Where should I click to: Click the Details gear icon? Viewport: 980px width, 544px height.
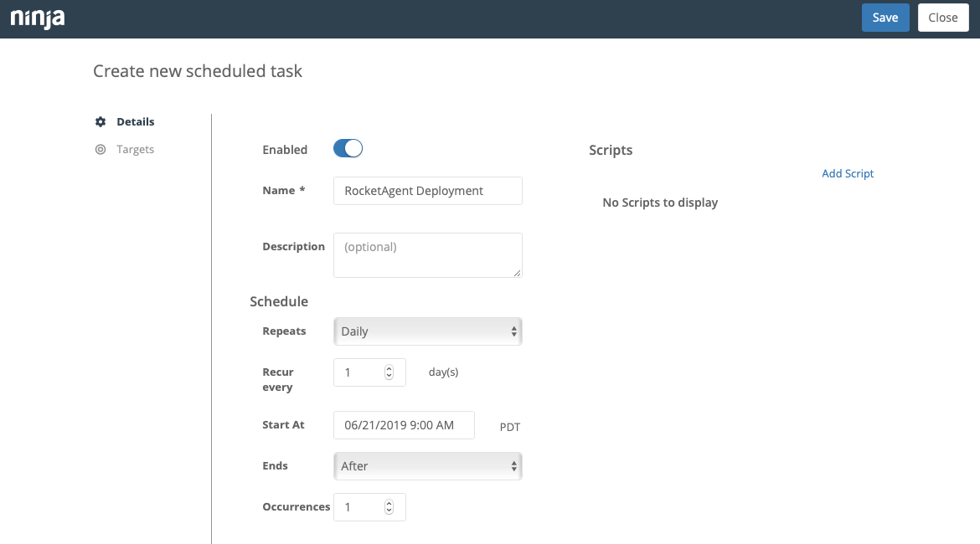(x=101, y=122)
